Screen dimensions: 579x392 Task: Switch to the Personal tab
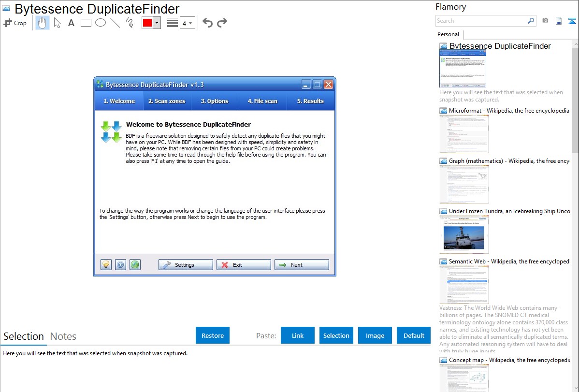(449, 34)
